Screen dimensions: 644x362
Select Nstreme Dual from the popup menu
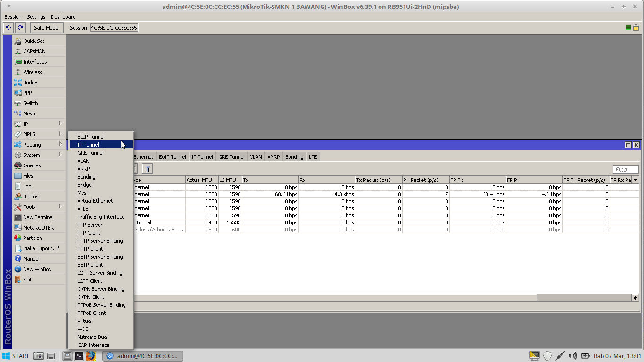coord(101,337)
